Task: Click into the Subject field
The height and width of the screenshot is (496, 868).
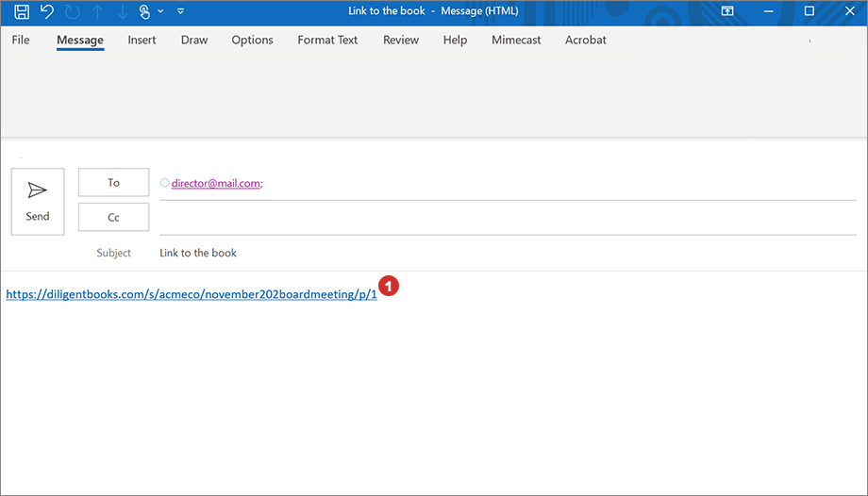Action: point(472,253)
